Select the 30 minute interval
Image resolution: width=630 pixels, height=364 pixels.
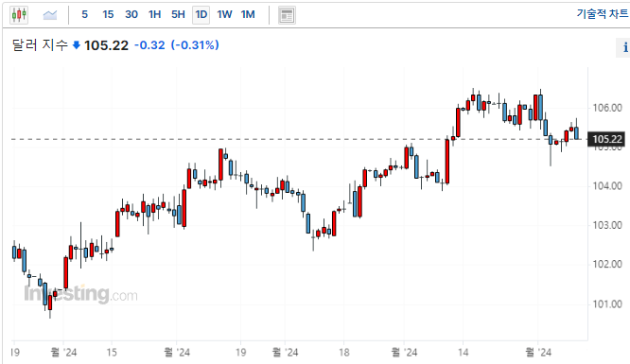pyautogui.click(x=131, y=15)
